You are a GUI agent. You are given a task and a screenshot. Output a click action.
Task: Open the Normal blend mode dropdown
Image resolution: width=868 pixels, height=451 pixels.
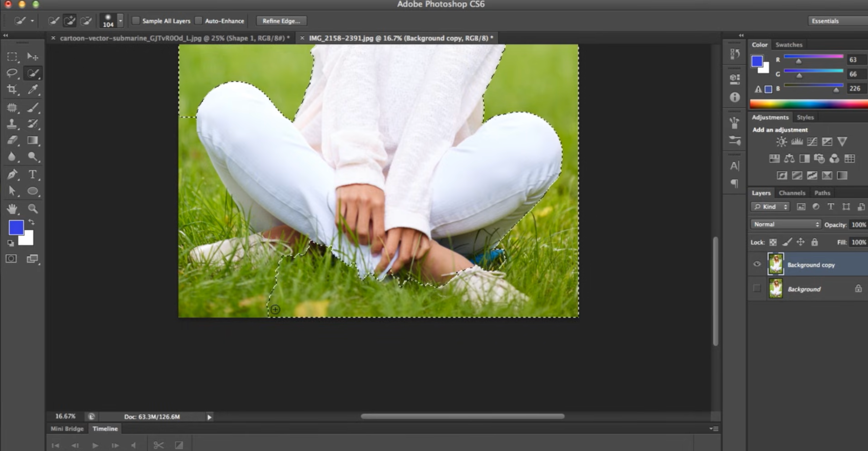click(x=785, y=224)
